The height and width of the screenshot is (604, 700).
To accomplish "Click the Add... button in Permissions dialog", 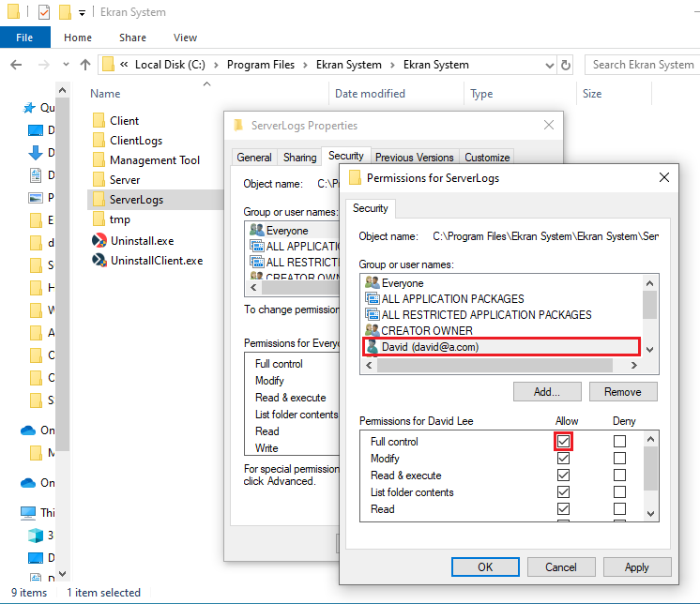I will (547, 392).
